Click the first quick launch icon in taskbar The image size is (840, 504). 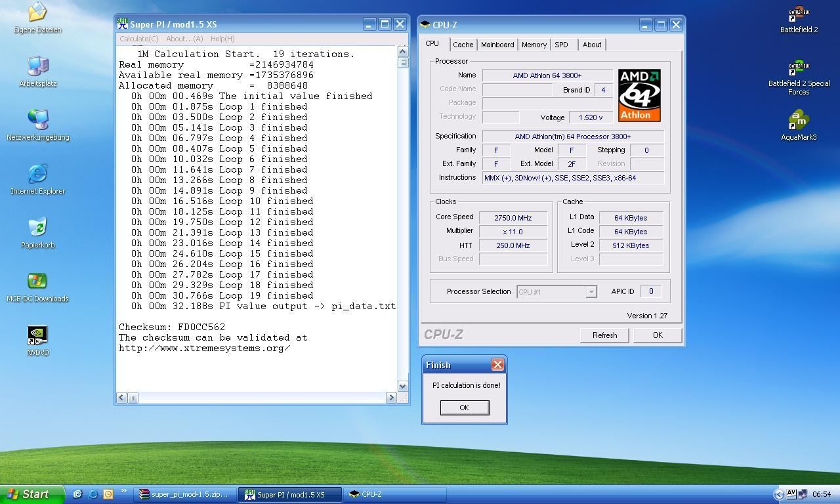77,494
